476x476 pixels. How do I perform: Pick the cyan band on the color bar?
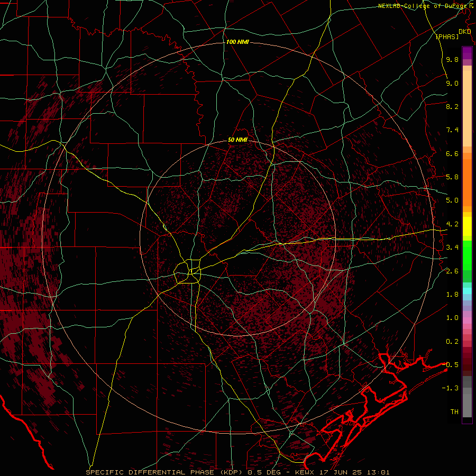[467, 291]
